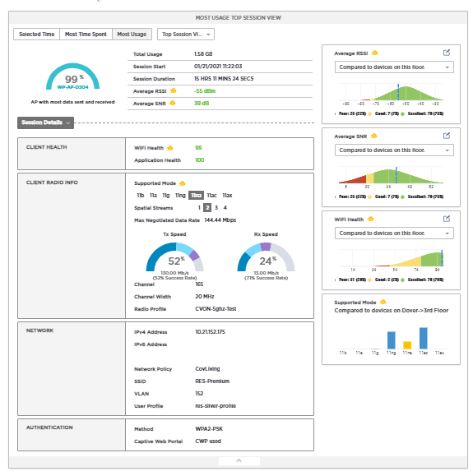Click the -55 dBm Average RSSI value
The image size is (473, 476).
pyautogui.click(x=205, y=90)
